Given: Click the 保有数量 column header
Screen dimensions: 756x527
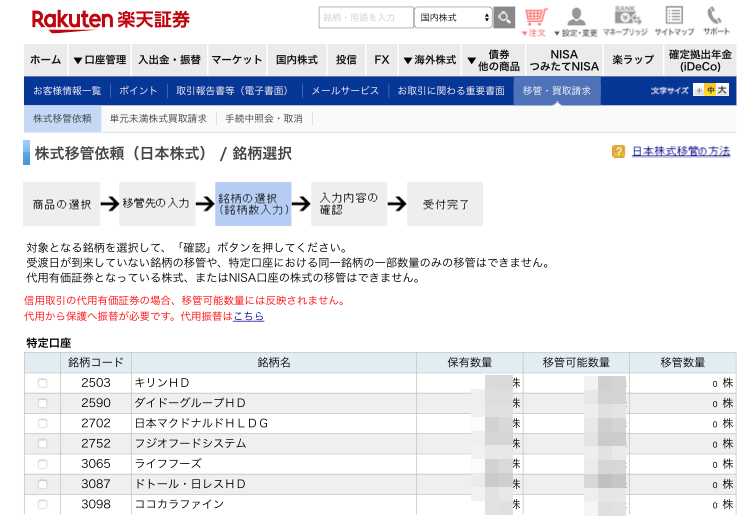Looking at the screenshot, I should (x=470, y=363).
